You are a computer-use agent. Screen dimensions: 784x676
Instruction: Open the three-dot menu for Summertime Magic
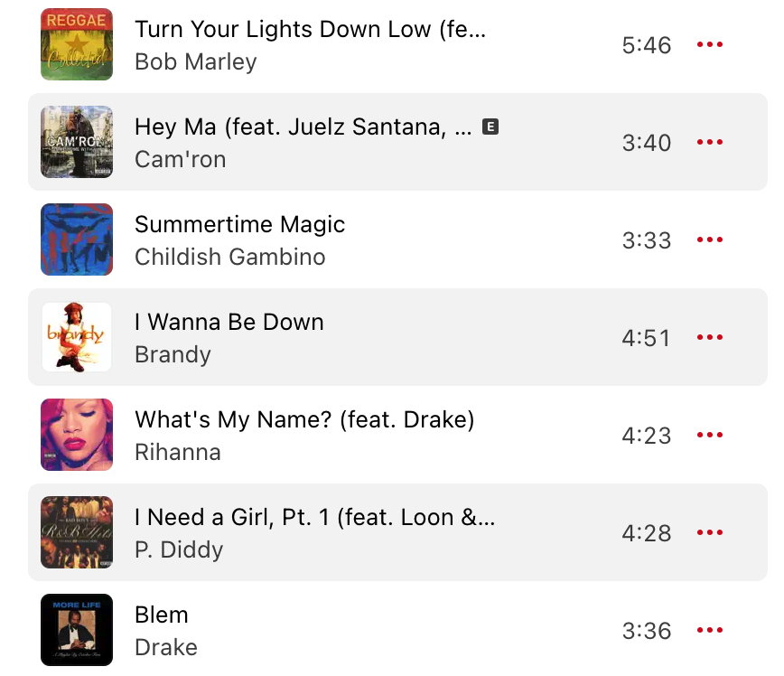(x=710, y=239)
